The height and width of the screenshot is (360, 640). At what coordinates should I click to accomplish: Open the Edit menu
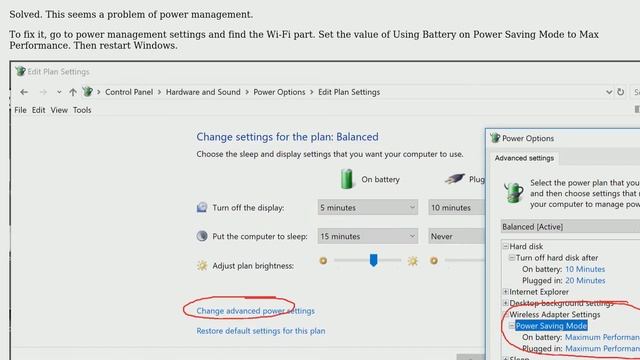(x=38, y=110)
